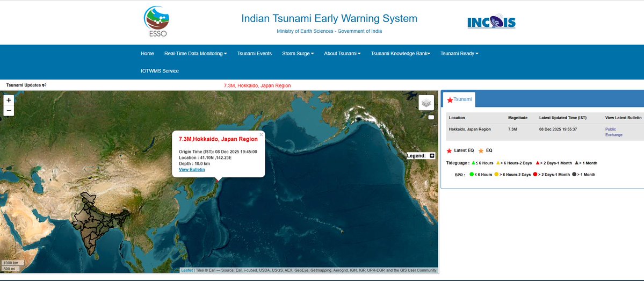Expand Real-Time Data Monitoring dropdown
Viewport: 644px width, 281px height.
pos(196,53)
